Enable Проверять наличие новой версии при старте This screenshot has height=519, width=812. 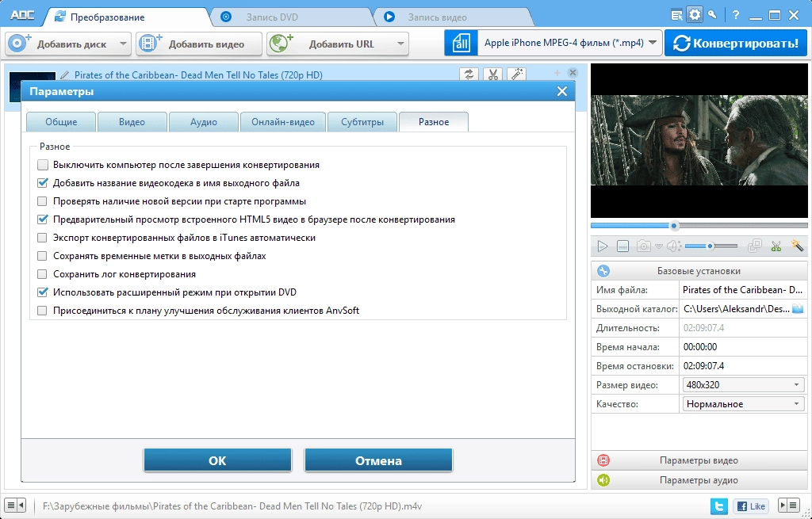click(x=43, y=201)
